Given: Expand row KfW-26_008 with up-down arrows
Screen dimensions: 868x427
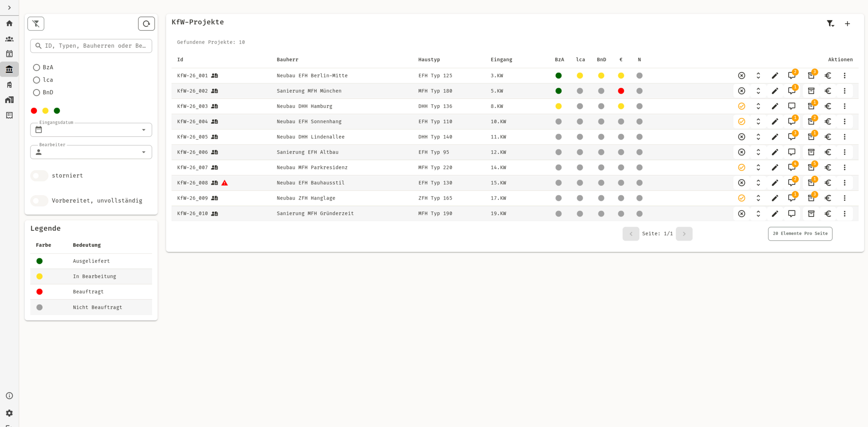Looking at the screenshot, I should coord(758,183).
